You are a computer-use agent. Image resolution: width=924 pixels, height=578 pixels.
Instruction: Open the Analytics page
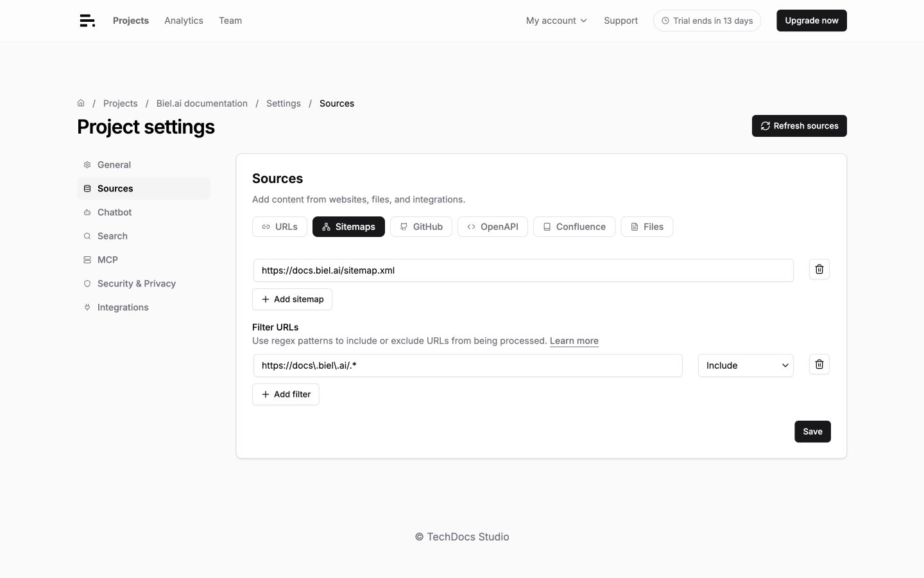tap(184, 21)
